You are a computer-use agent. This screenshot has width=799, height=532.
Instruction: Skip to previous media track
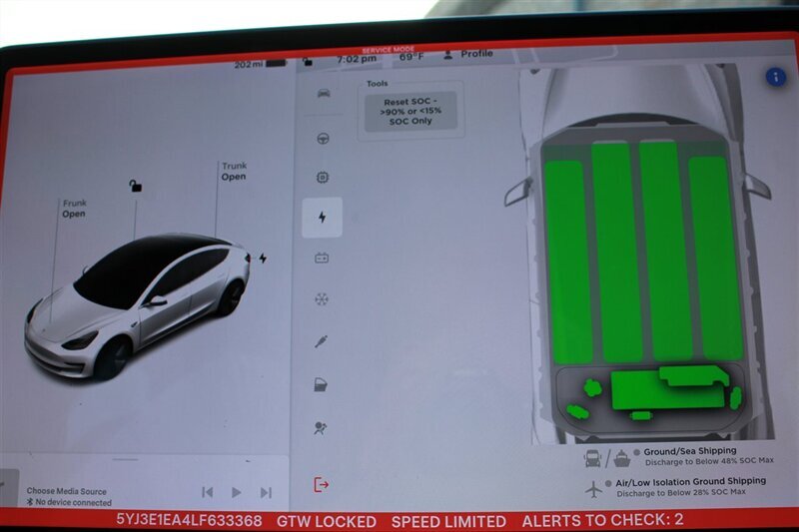point(208,492)
